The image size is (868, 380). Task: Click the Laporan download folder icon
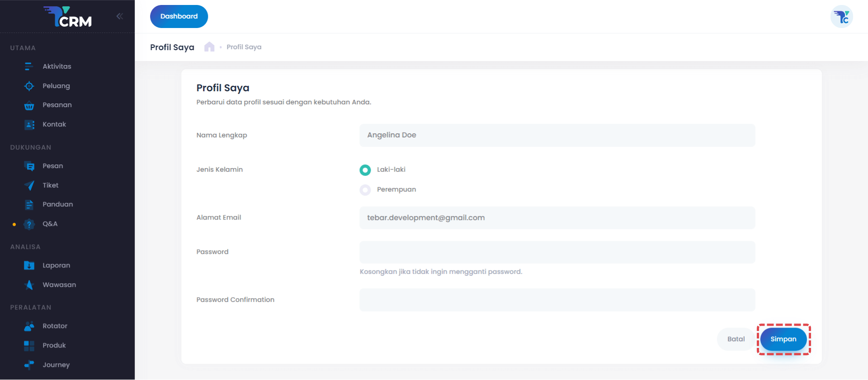coord(29,265)
